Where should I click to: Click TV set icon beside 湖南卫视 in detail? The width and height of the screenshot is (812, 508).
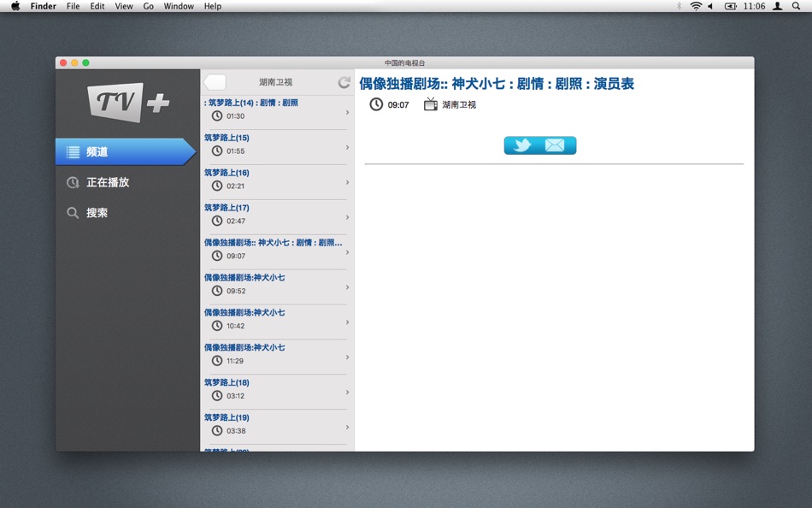431,104
